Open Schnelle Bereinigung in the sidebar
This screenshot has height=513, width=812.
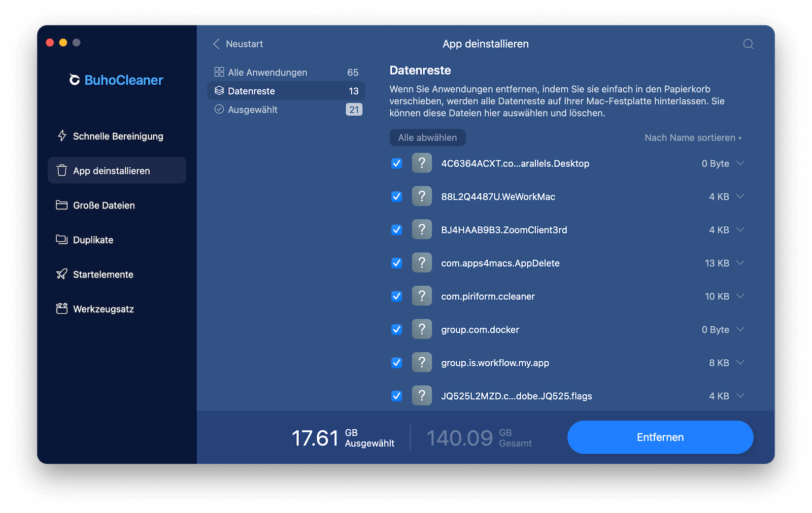click(x=117, y=136)
